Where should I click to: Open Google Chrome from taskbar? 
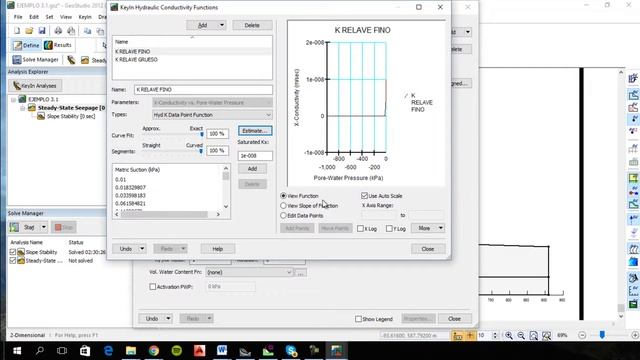click(154, 351)
